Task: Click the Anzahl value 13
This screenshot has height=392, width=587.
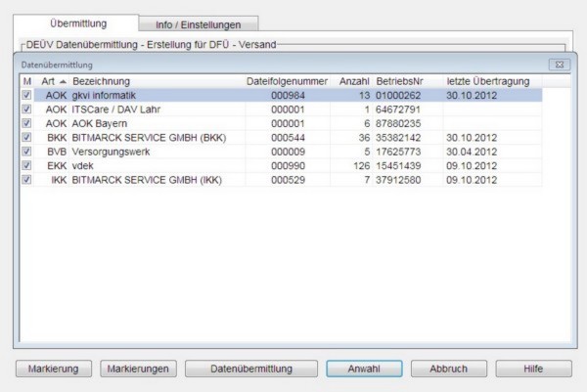Action: coord(364,96)
